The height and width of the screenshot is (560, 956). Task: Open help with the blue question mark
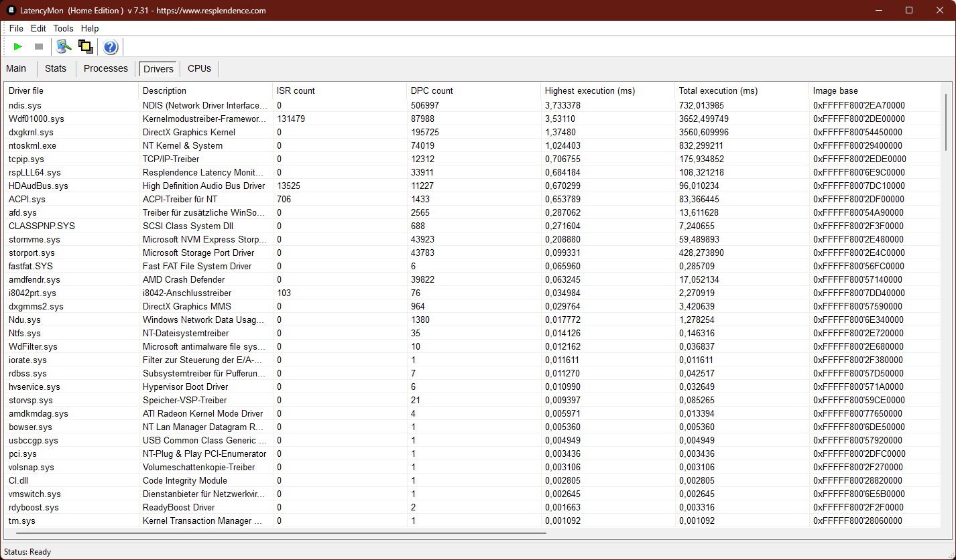click(x=111, y=47)
